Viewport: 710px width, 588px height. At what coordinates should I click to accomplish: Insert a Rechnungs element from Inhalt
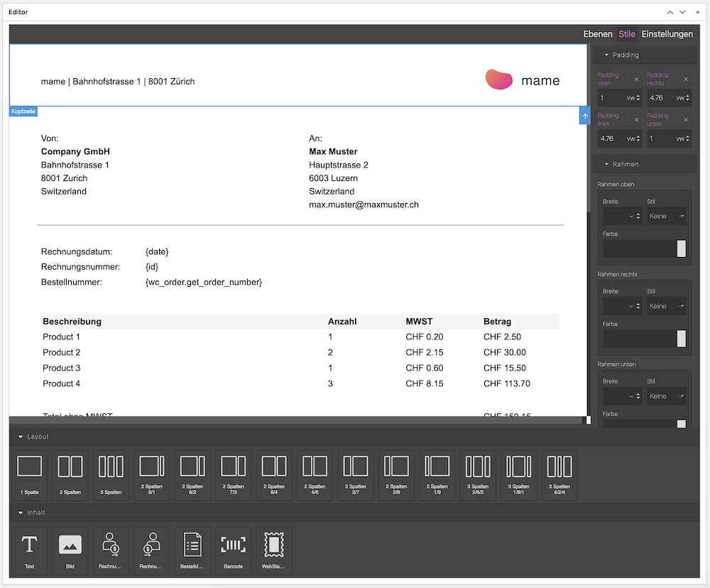coord(111,547)
